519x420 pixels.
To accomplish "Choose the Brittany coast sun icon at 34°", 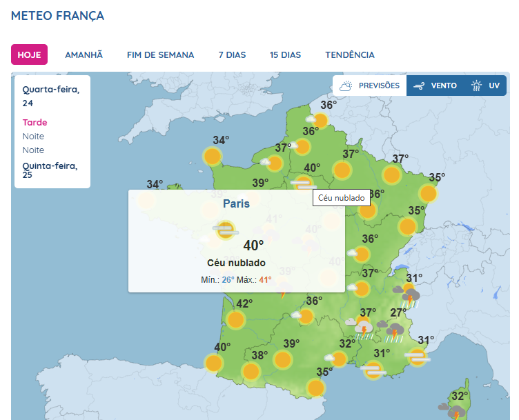I will tap(212, 156).
